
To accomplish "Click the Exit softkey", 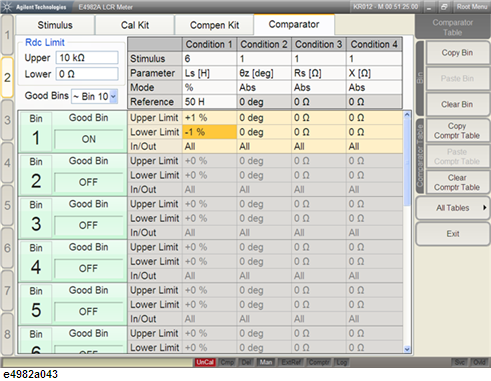I will coord(453,234).
